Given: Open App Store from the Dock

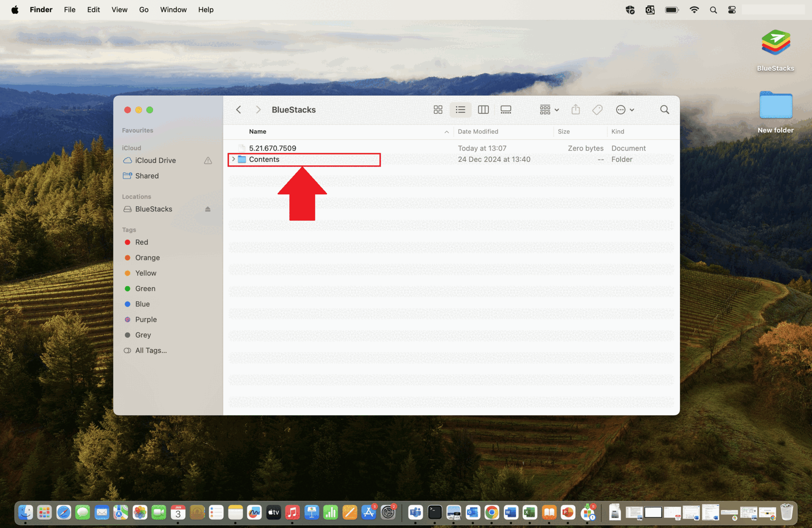Looking at the screenshot, I should 369,513.
